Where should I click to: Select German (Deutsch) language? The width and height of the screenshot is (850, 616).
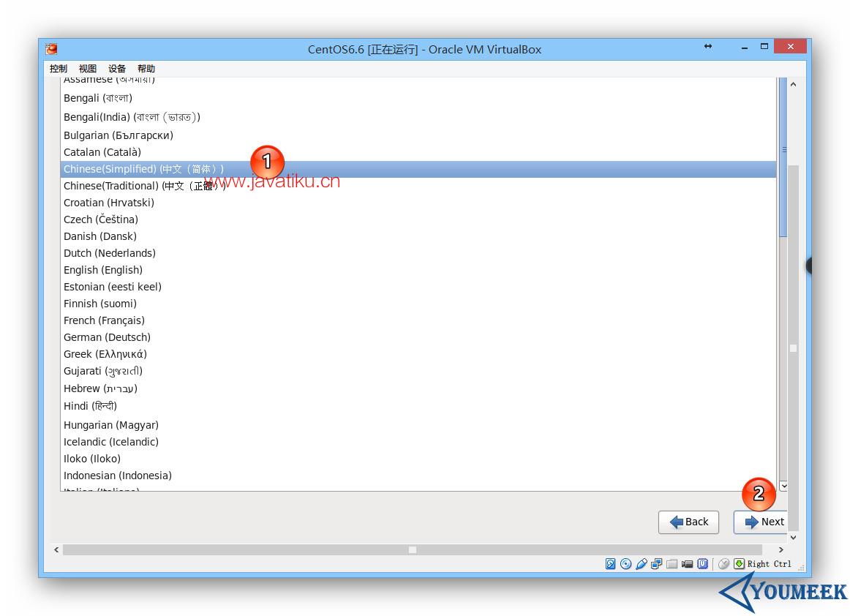(x=418, y=337)
